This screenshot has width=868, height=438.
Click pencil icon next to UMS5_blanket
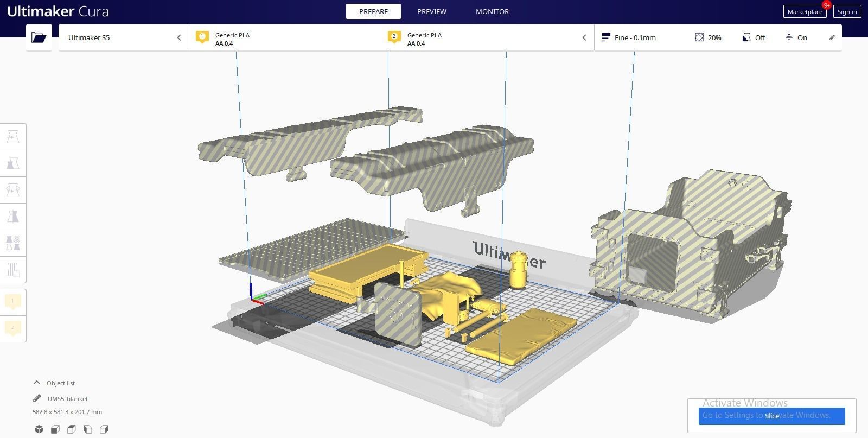click(37, 398)
